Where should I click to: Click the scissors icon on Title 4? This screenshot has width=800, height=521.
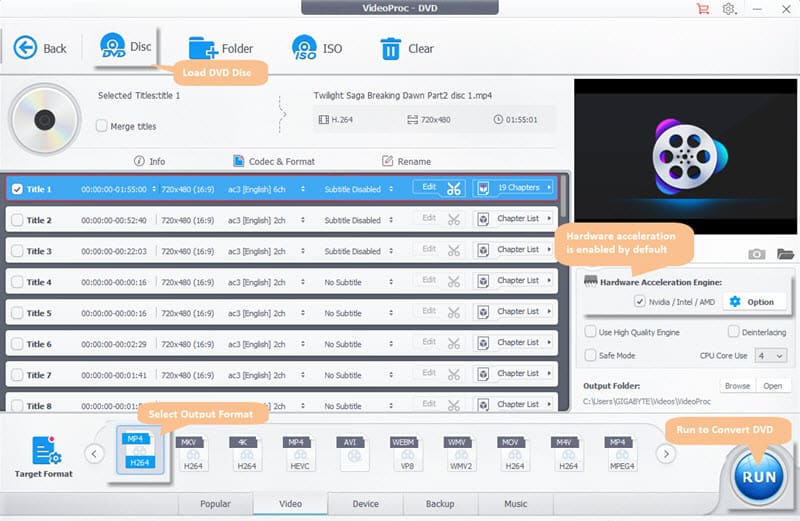(454, 282)
